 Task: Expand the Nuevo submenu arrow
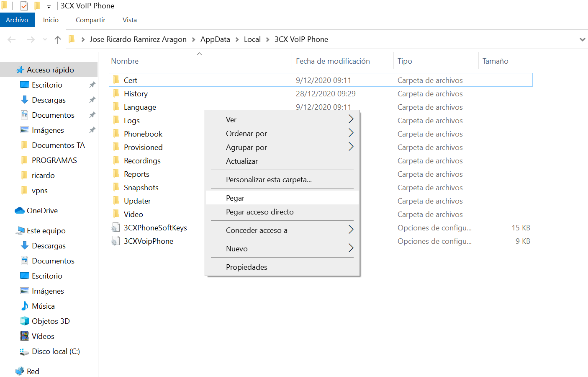click(351, 248)
